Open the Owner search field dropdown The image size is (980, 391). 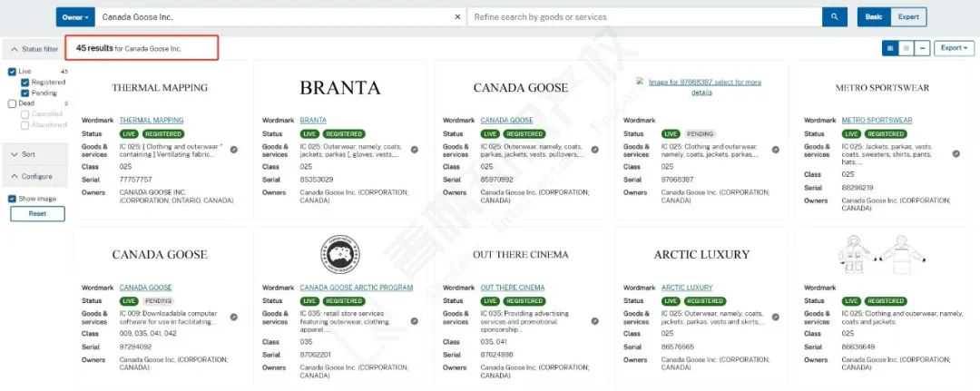[75, 17]
